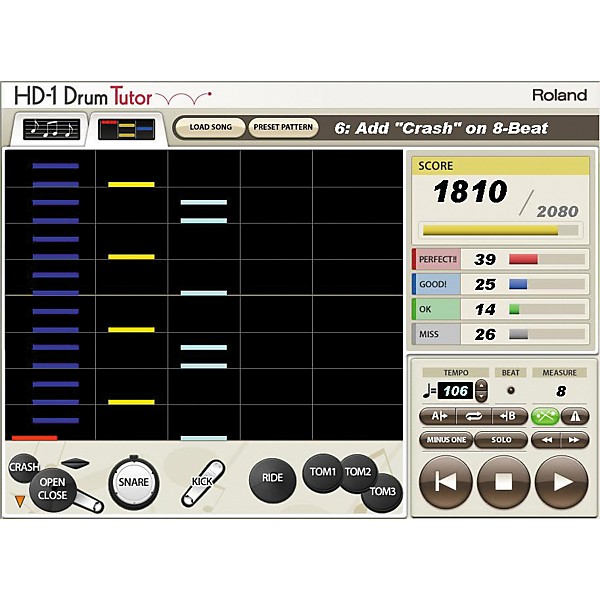
Task: Click the MEASURE label
Action: tap(559, 373)
